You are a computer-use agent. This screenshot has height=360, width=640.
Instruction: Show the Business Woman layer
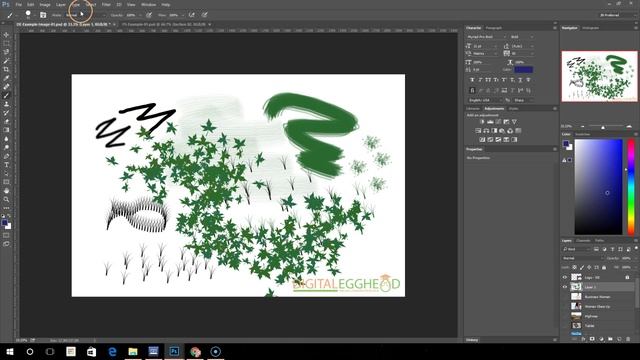click(565, 297)
